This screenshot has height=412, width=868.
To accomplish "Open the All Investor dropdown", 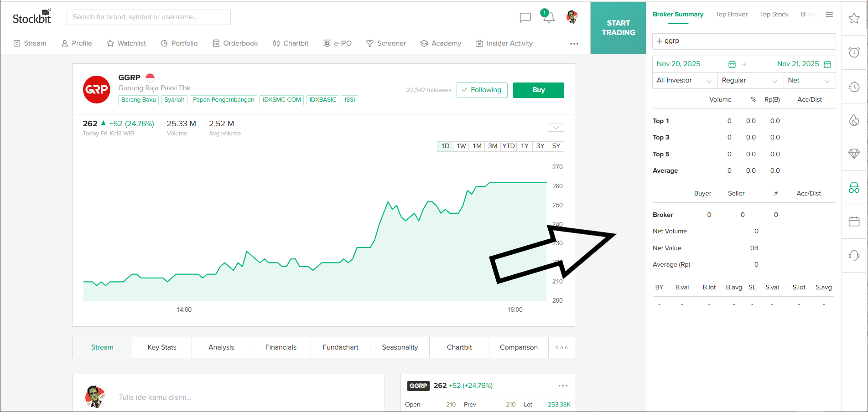I will click(685, 81).
